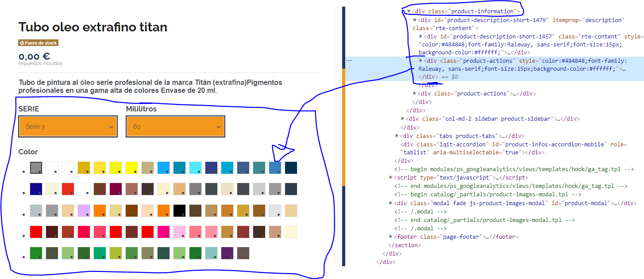Click the Fuera de stock badge
The height and width of the screenshot is (279, 644).
pos(39,43)
